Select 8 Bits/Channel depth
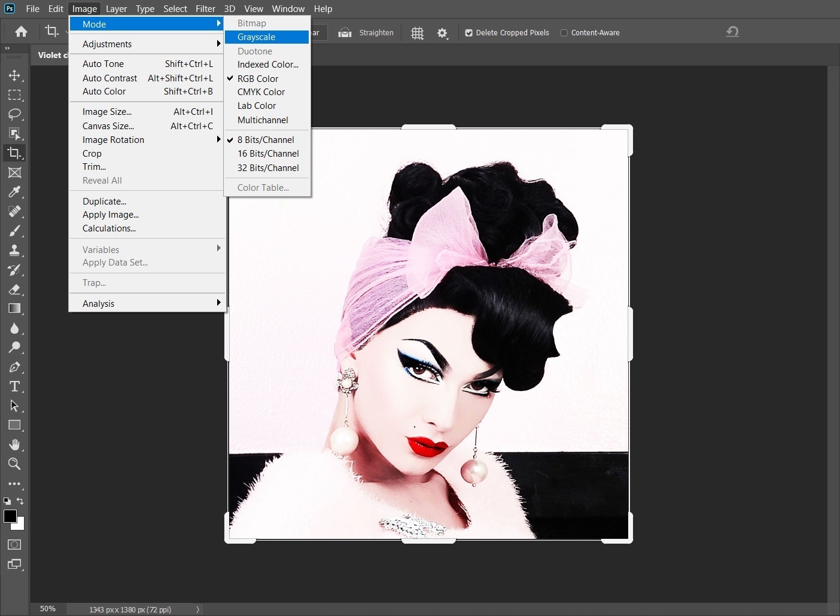 pos(267,140)
